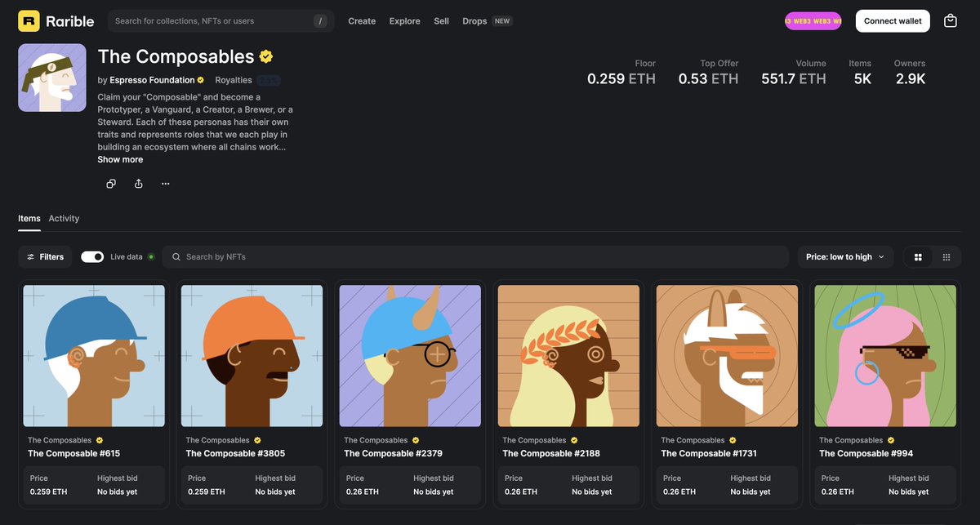Screen dimensions: 980x525
Task: Share the collection via share icon
Action: 139,184
